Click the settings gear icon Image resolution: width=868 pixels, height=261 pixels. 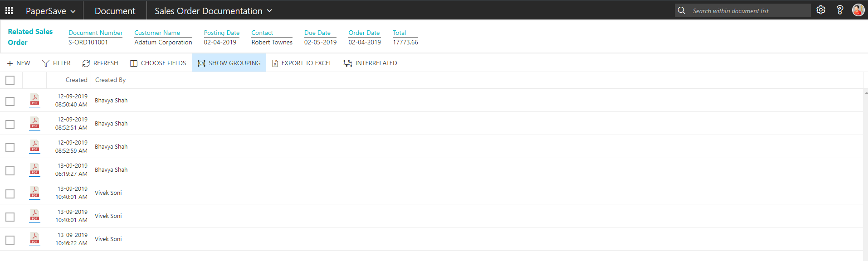tap(820, 10)
